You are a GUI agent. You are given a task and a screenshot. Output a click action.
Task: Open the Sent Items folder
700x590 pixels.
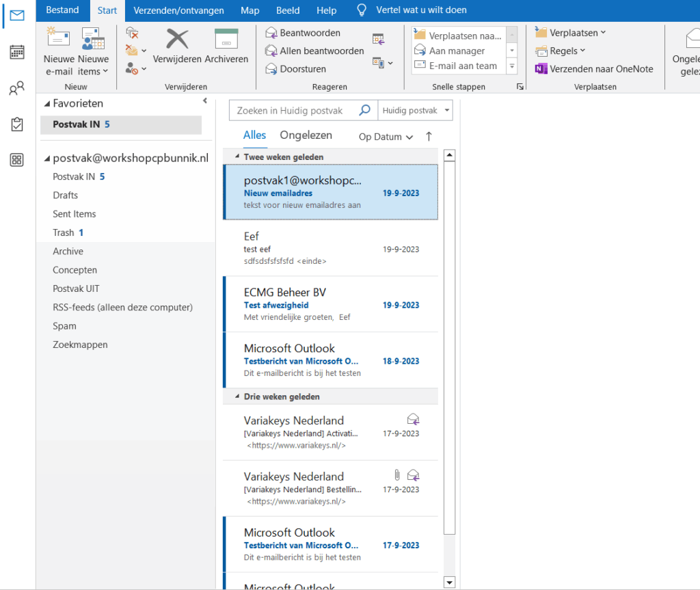pyautogui.click(x=74, y=214)
